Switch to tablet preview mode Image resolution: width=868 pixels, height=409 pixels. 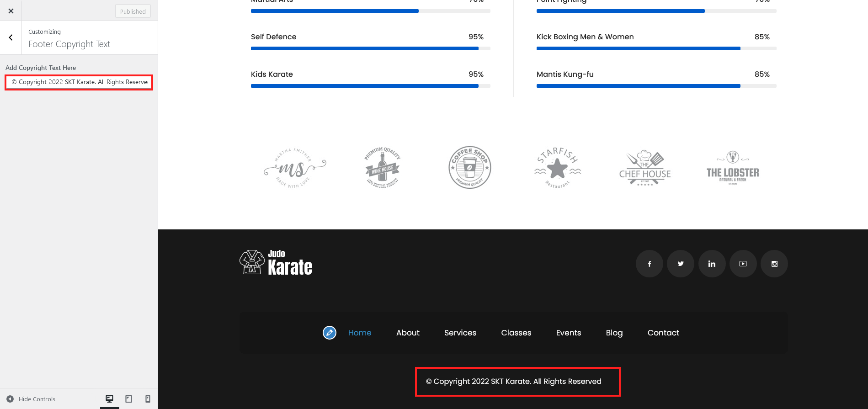[129, 399]
